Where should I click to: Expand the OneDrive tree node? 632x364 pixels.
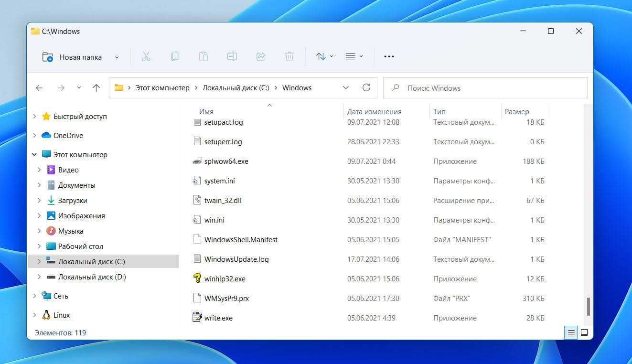(34, 135)
